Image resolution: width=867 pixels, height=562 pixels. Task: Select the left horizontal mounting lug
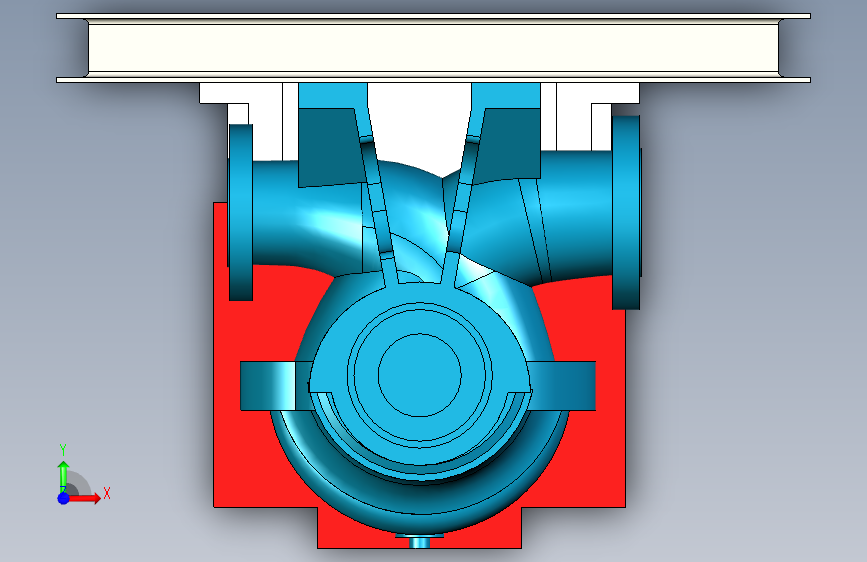(x=275, y=386)
